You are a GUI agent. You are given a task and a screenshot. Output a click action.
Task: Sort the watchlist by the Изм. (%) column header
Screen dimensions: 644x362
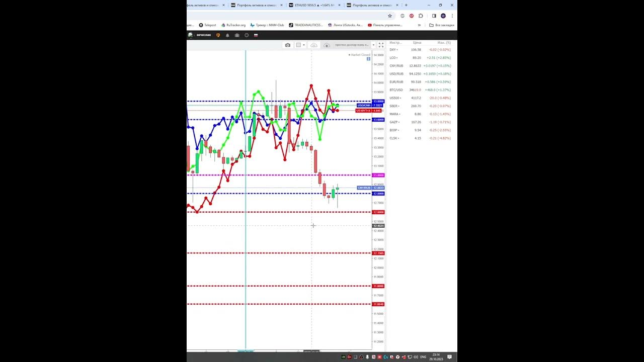tap(444, 43)
